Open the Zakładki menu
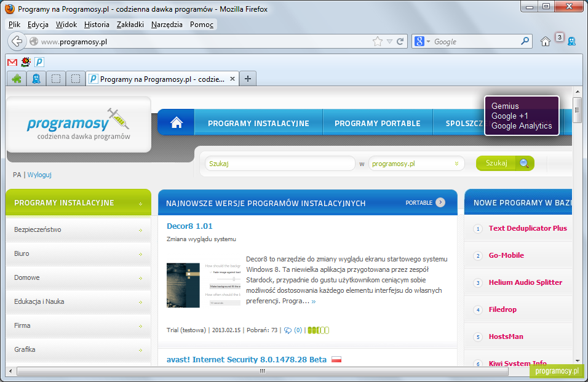The width and height of the screenshot is (588, 382). [x=130, y=25]
